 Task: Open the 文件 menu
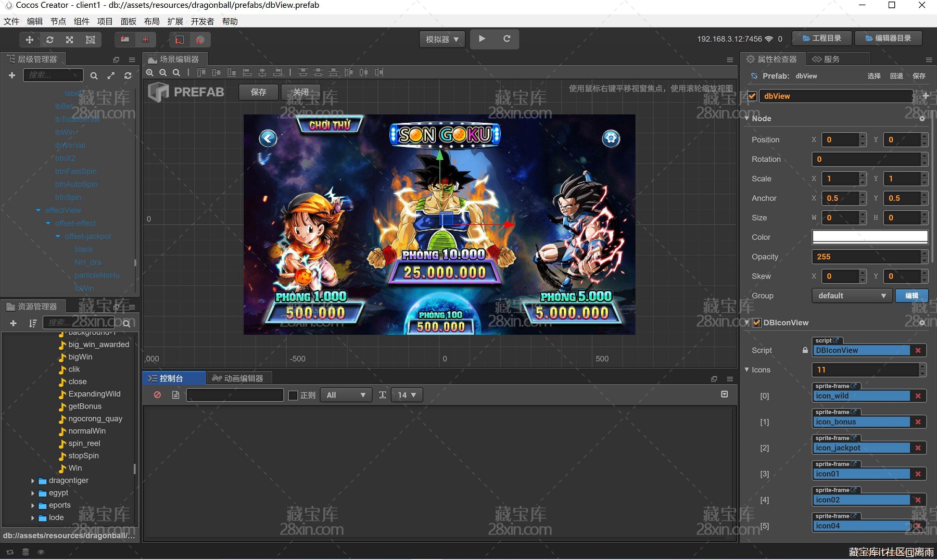tap(11, 21)
